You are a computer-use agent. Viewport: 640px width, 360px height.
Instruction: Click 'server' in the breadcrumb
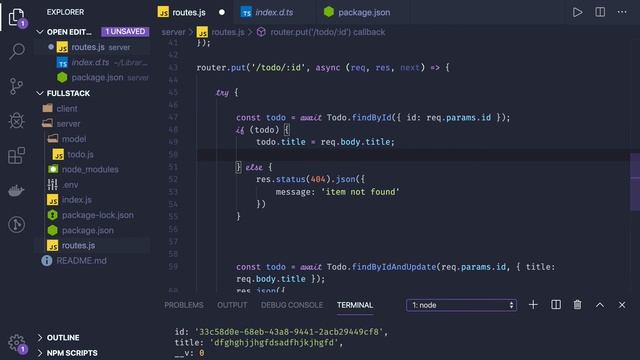(x=173, y=32)
